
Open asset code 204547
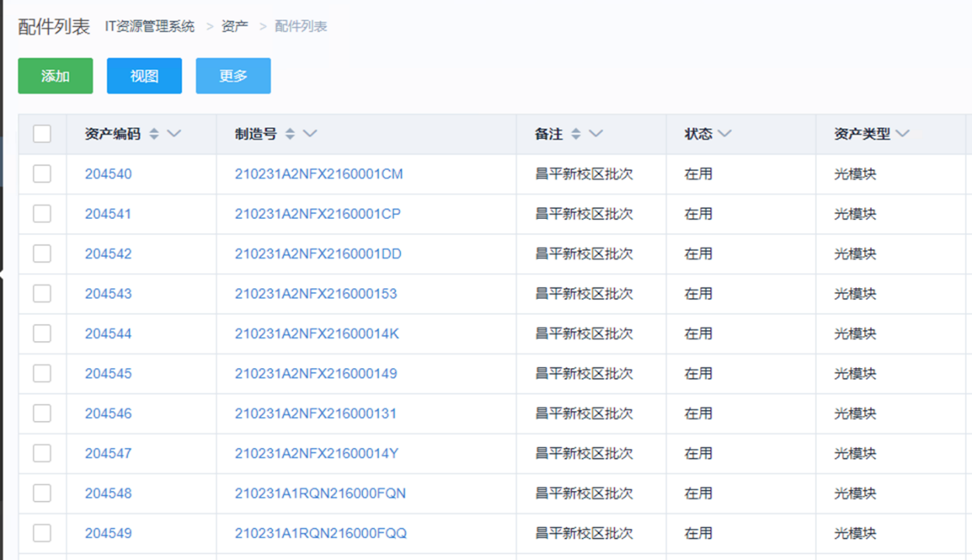click(x=108, y=453)
